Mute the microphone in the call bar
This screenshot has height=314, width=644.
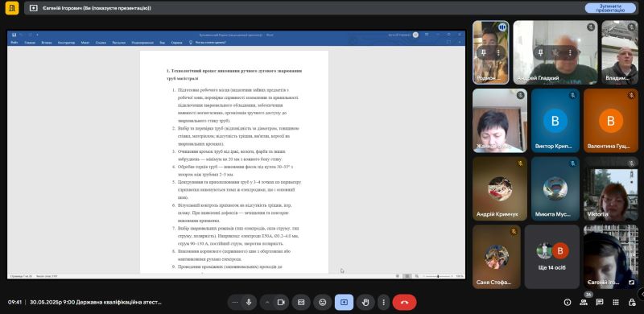point(249,302)
